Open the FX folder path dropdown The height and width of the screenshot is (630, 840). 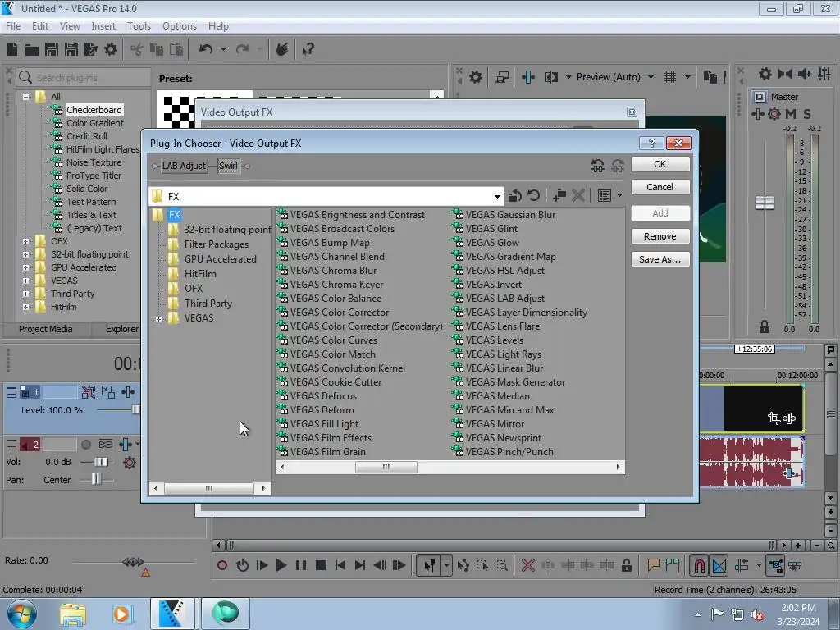(x=497, y=196)
